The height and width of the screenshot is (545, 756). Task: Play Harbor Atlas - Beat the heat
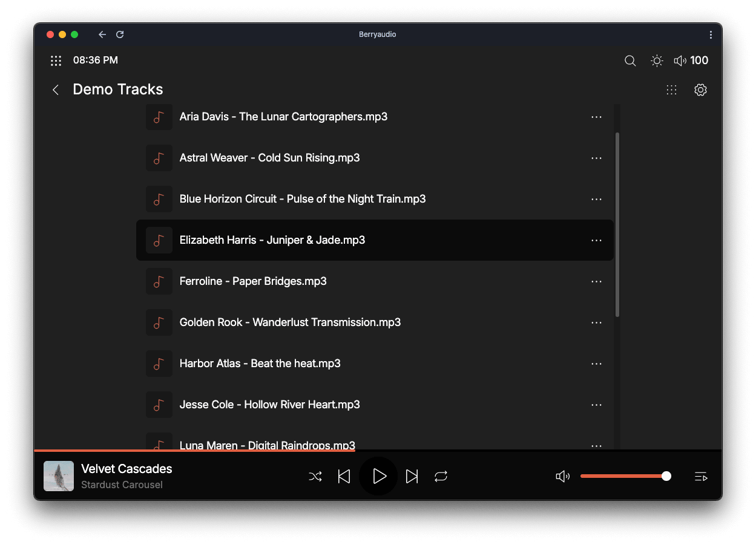pos(260,364)
